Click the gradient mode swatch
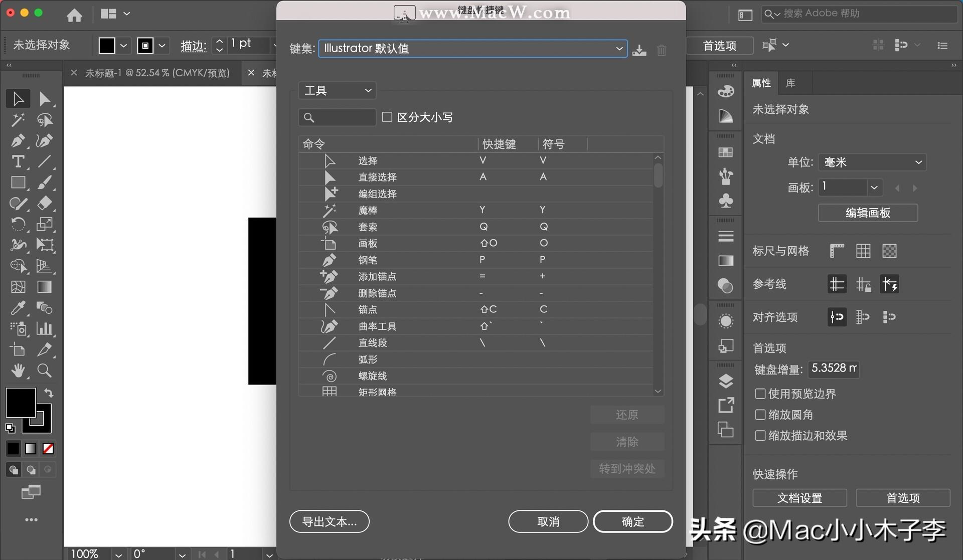Image resolution: width=963 pixels, height=560 pixels. 31,448
